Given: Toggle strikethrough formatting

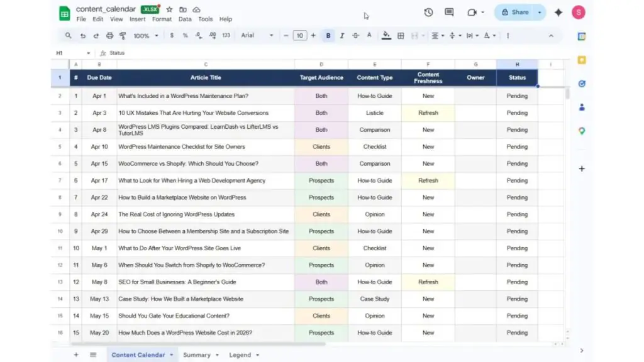Looking at the screenshot, I should click(x=356, y=36).
